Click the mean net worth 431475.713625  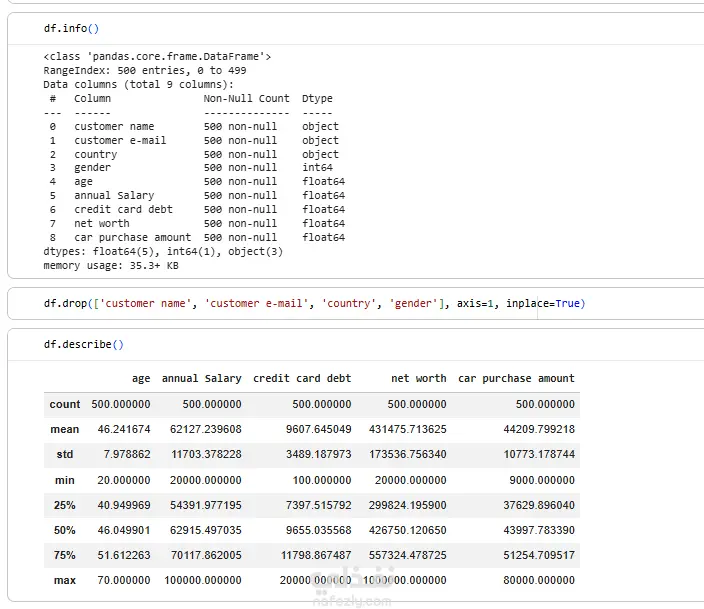pos(408,429)
